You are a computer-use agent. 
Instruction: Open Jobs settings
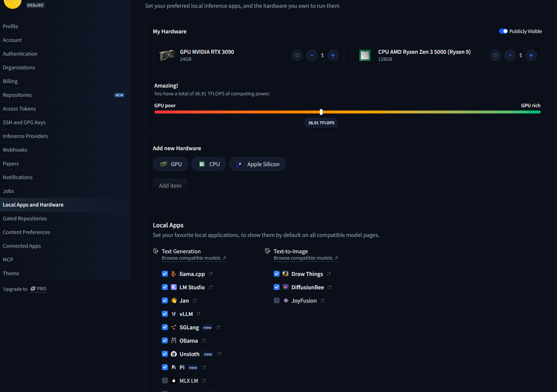(x=65, y=191)
